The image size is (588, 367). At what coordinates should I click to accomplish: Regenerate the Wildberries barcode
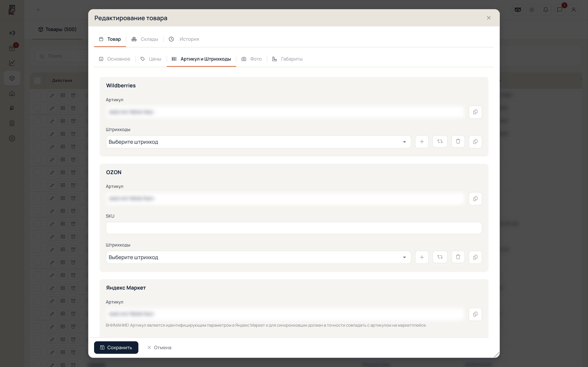(440, 141)
